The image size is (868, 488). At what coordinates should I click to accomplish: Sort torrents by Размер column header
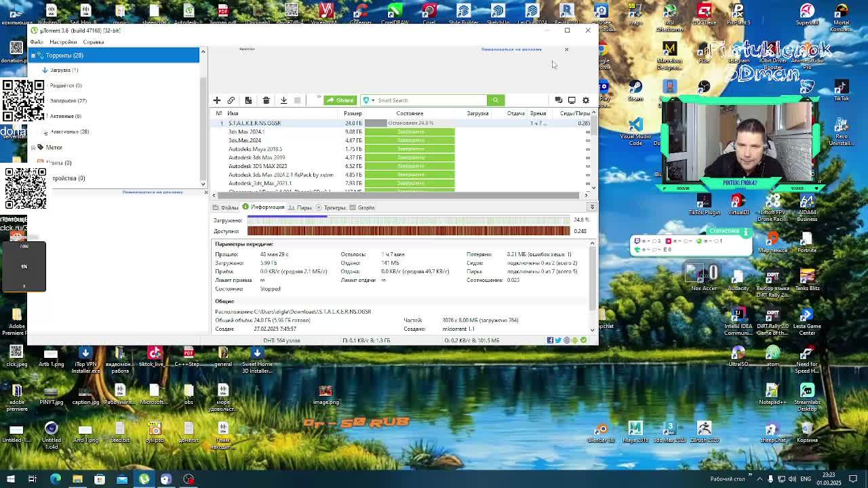pyautogui.click(x=353, y=114)
